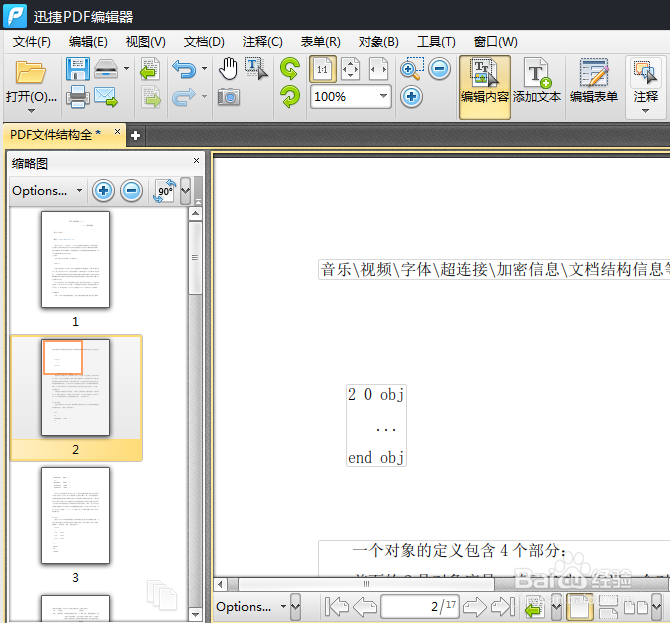670x623 pixels.
Task: Click the 添加文本 add text tool
Action: coord(537,81)
